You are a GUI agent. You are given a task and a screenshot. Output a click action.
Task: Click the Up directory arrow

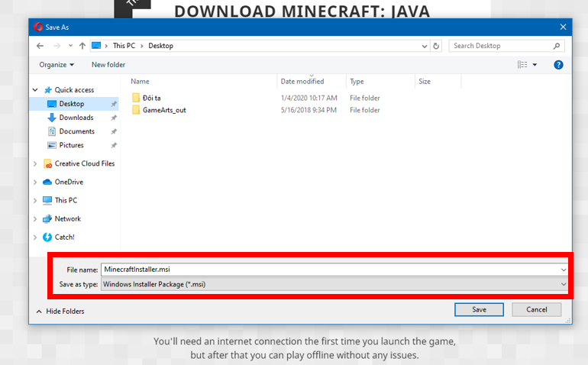coord(82,46)
